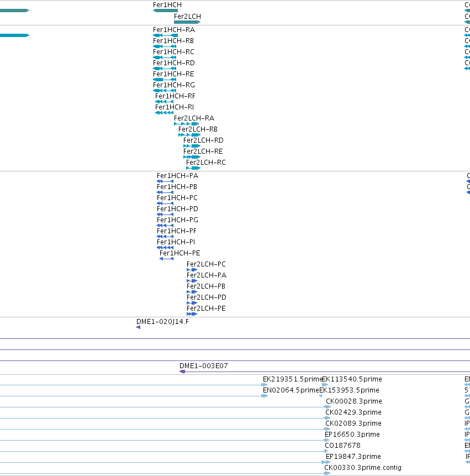Image resolution: width=470 pixels, height=476 pixels.
Task: Select EST EK113540.5prime
Action: coord(325,385)
